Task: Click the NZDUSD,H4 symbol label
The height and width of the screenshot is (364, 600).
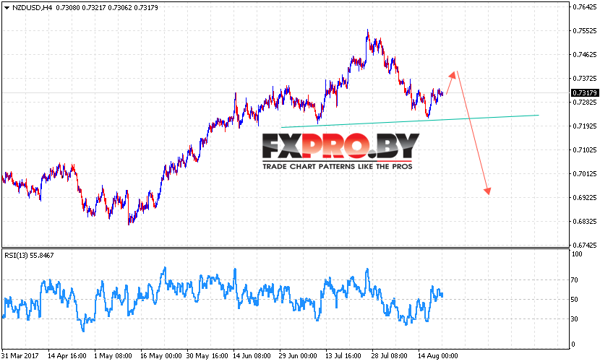Action: point(32,8)
